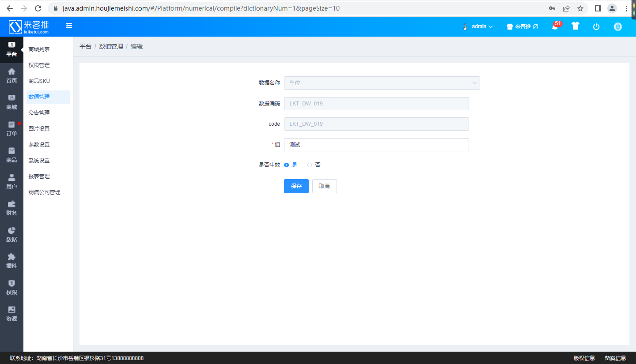Open the 商品 products section
This screenshot has height=364, width=636.
click(11, 155)
